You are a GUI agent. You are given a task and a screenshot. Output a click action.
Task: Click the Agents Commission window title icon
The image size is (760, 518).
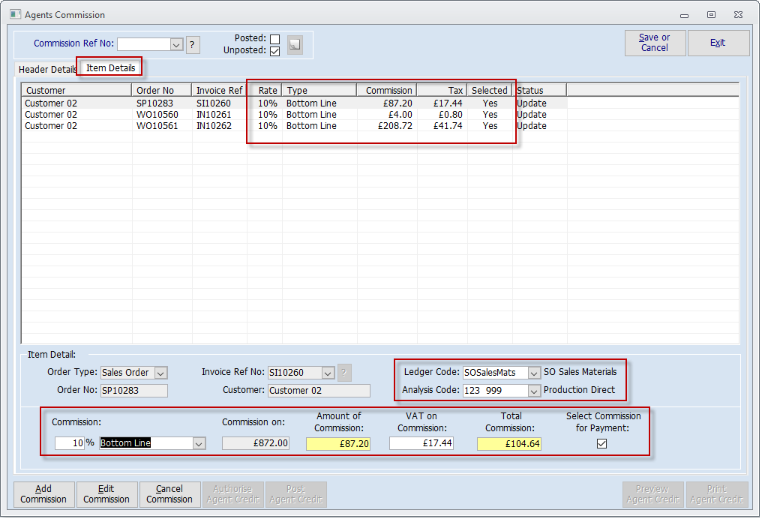(x=13, y=15)
